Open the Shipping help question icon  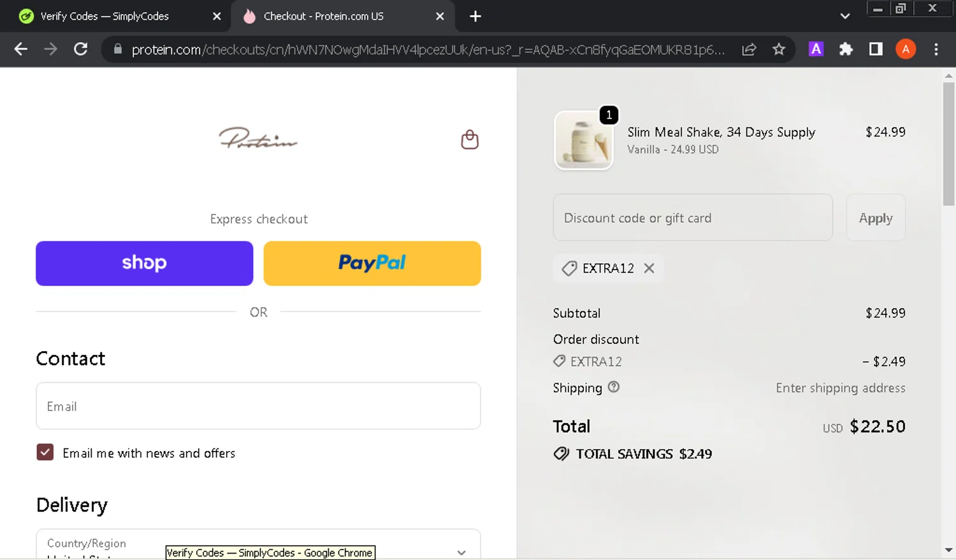click(x=614, y=387)
